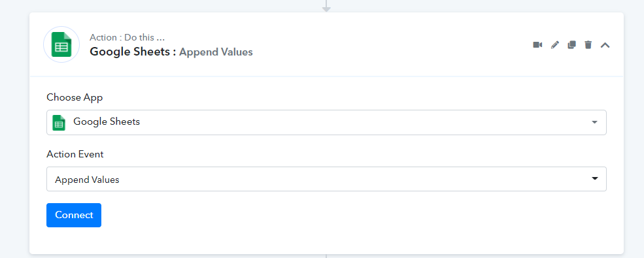This screenshot has width=644, height=258.
Task: Expand the Action Event dropdown arrow
Action: [594, 178]
